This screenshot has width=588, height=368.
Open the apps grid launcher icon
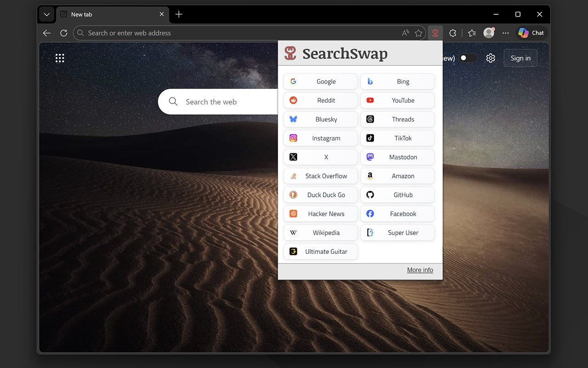[x=60, y=58]
